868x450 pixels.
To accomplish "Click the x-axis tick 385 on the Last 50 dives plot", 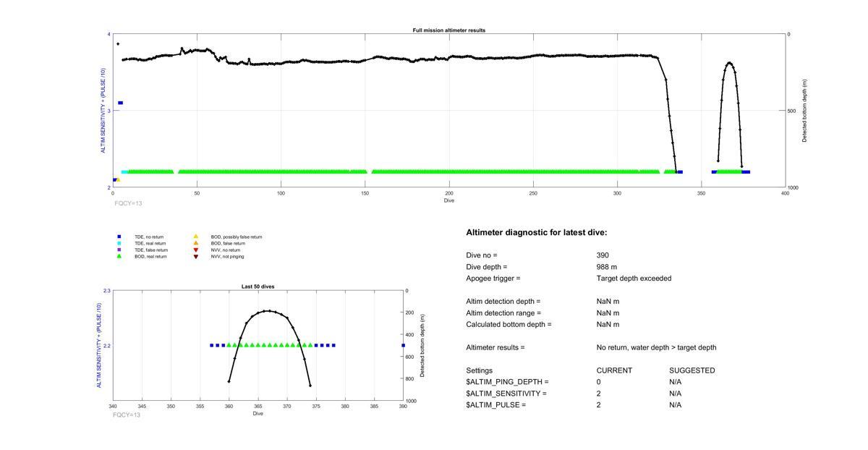I will [374, 407].
